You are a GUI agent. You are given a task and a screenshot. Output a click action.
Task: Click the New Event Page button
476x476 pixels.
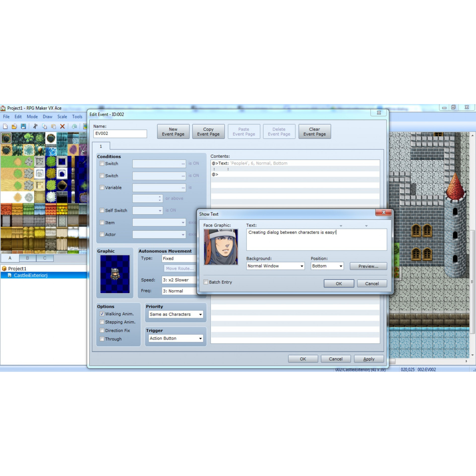coord(173,131)
